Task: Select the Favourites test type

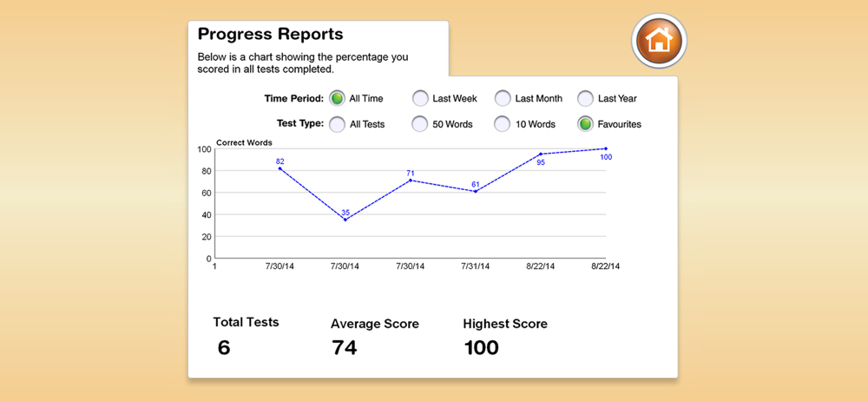Action: [x=585, y=124]
